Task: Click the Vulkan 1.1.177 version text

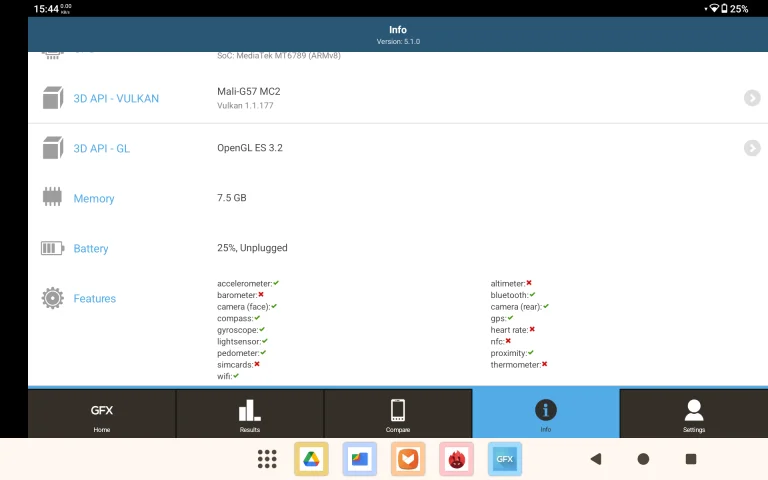Action: pos(245,105)
